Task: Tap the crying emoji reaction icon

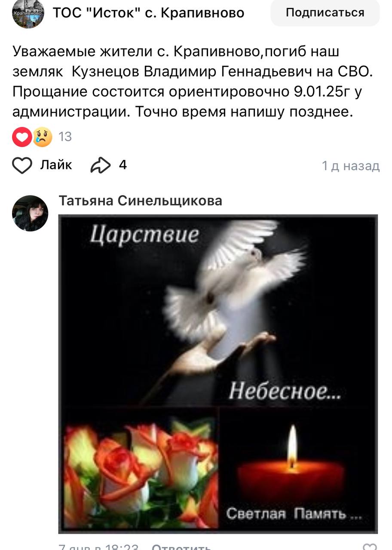Action: 42,137
